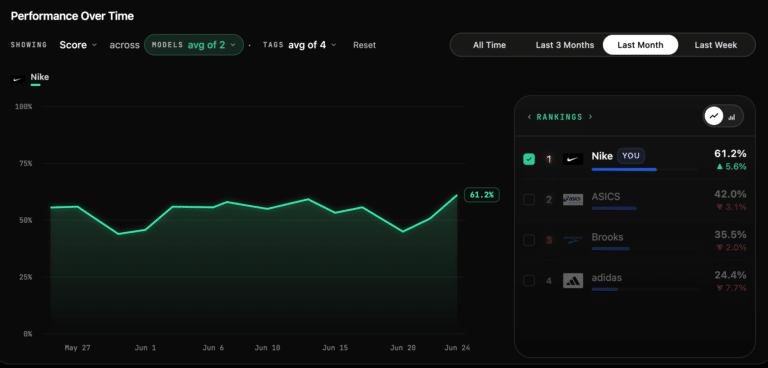Click the Jun 6 date on axis
The height and width of the screenshot is (368, 768).
click(213, 348)
